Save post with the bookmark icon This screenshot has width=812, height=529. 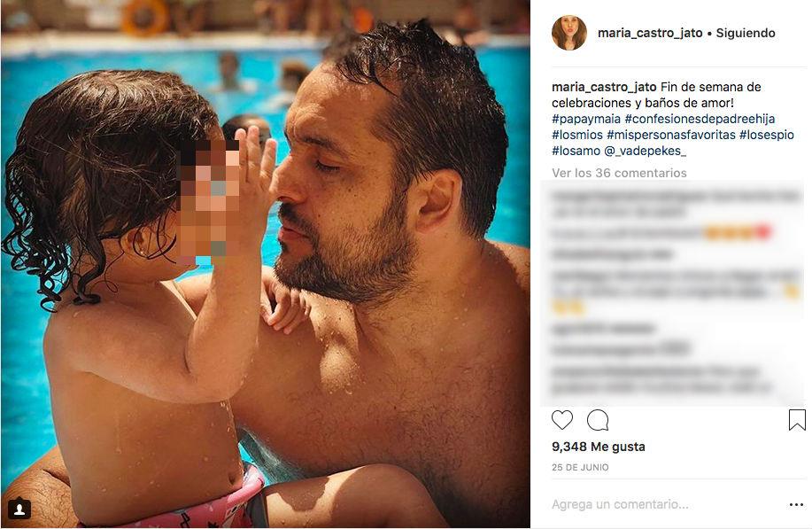coord(797,420)
